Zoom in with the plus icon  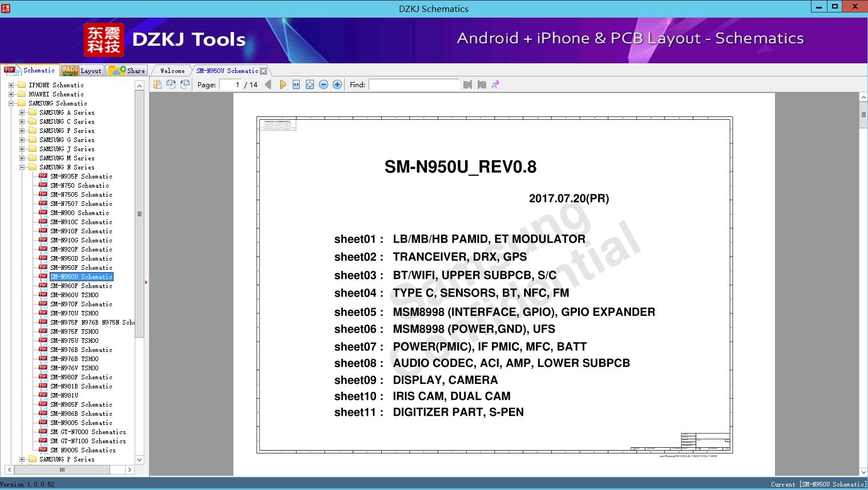(x=337, y=84)
